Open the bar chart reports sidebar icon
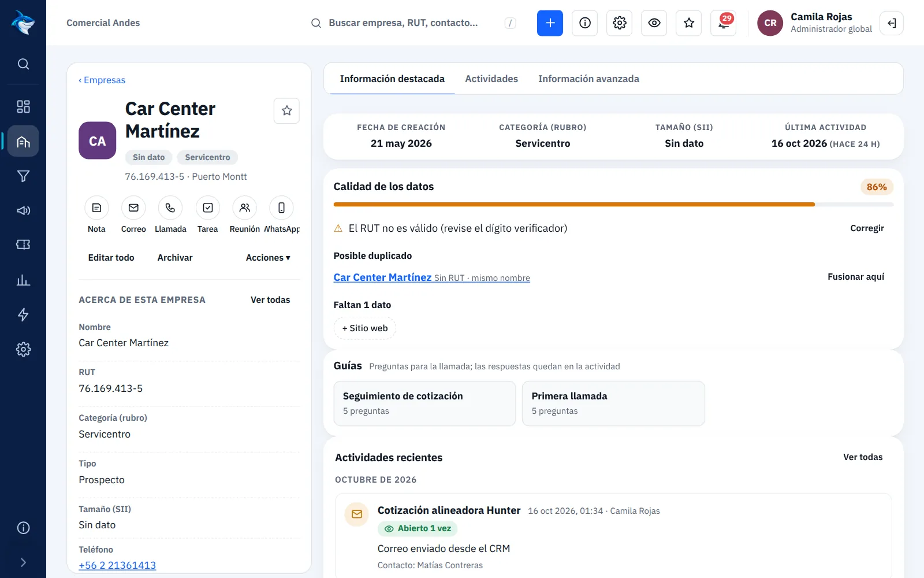 pyautogui.click(x=23, y=280)
